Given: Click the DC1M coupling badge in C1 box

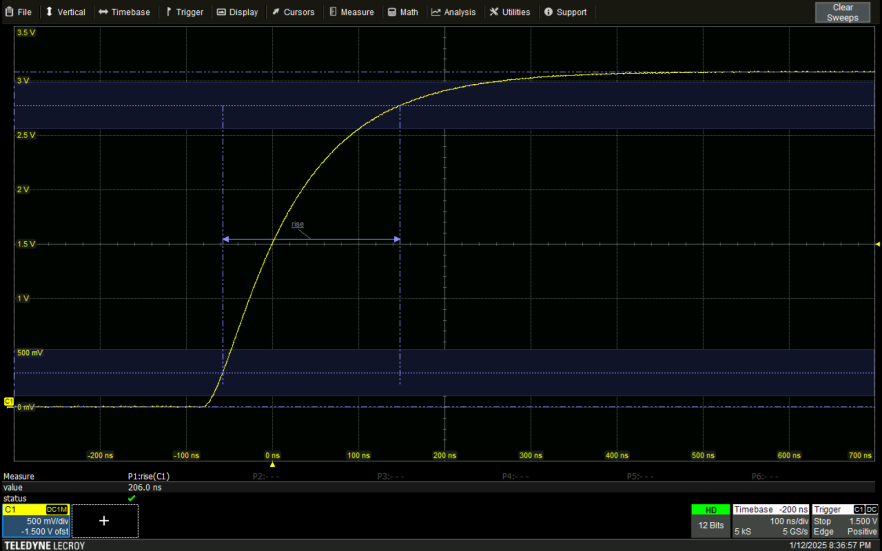Looking at the screenshot, I should 57,509.
